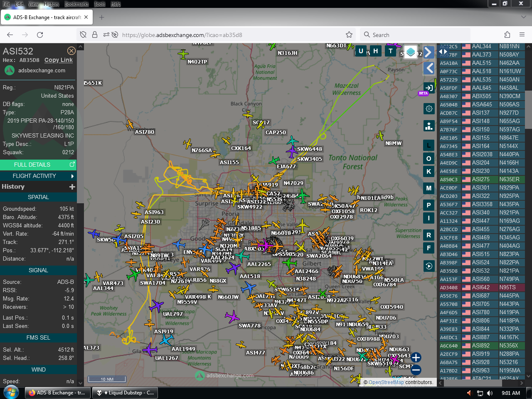This screenshot has height=399, width=532.
Task: Toggle the K map option button
Action: [429, 171]
